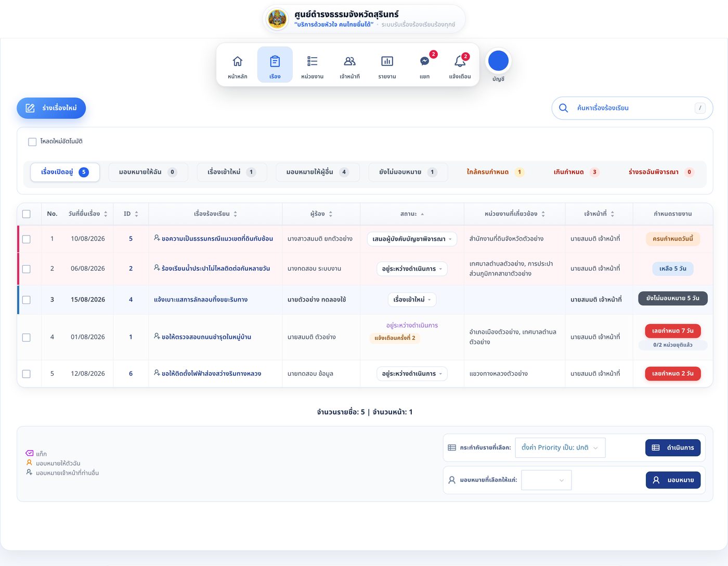728x566 pixels.
Task: Switch to มอบหมายให้ฉัน tab
Action: click(148, 172)
